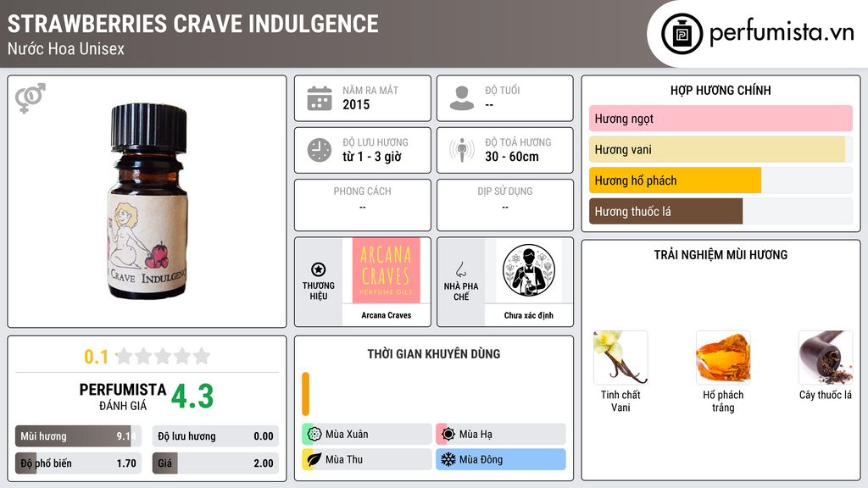Image resolution: width=868 pixels, height=488 pixels.
Task: Click the Perfumista đánh giá label
Action: (123, 397)
